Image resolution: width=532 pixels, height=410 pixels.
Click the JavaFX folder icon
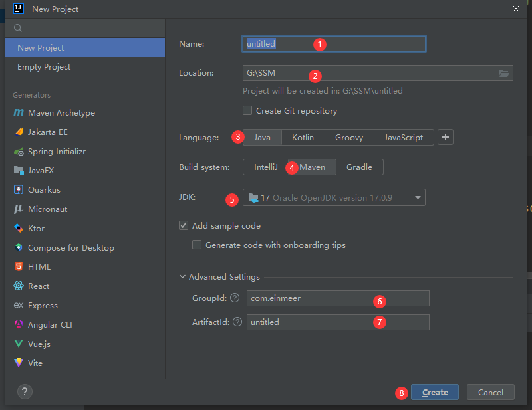tap(19, 170)
